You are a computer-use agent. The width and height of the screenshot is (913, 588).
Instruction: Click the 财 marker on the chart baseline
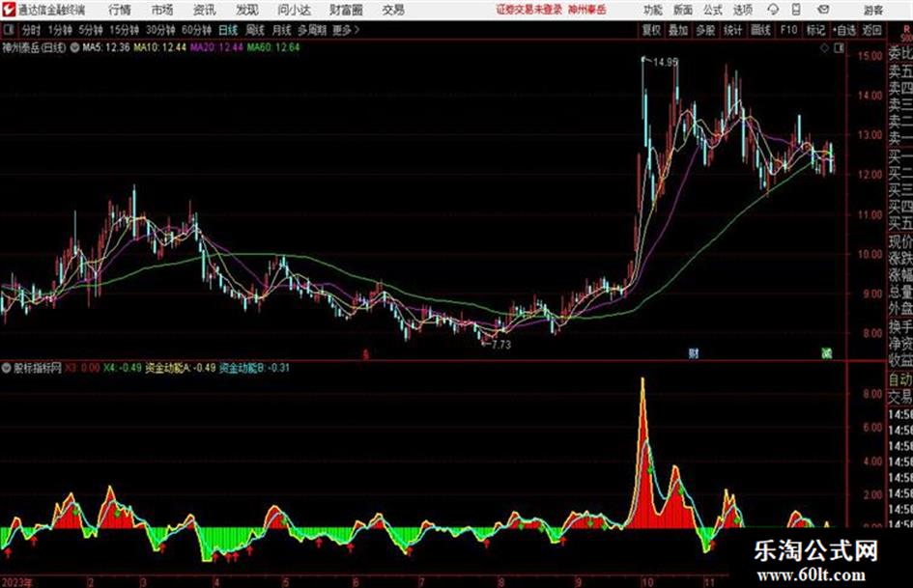[693, 353]
